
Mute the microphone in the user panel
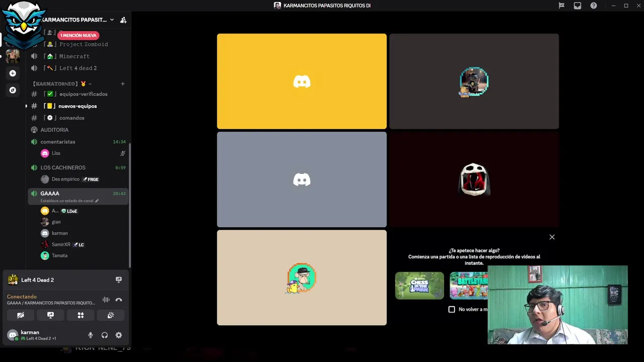[x=91, y=335]
